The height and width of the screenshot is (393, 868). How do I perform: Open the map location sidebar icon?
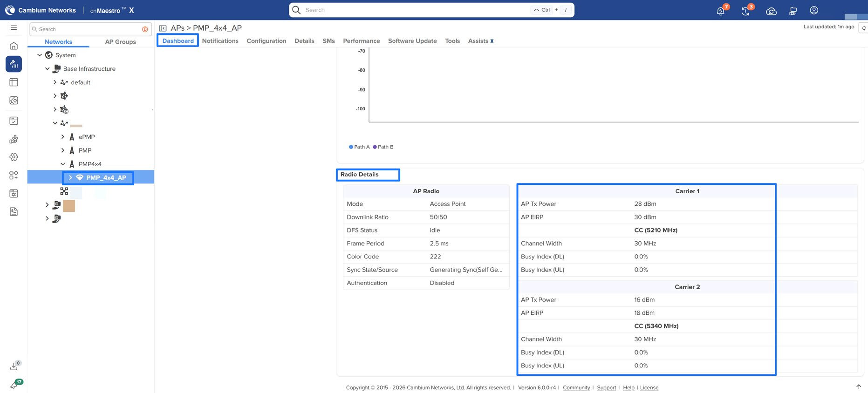pos(14,101)
